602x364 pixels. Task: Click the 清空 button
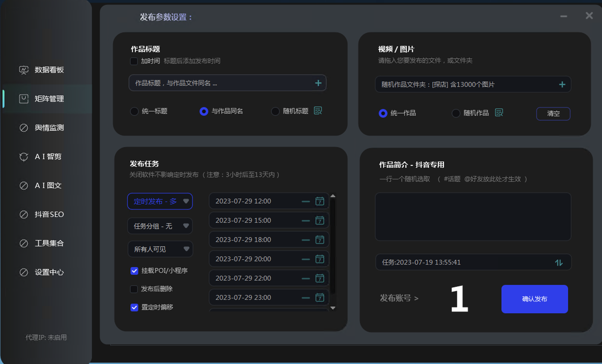(553, 114)
